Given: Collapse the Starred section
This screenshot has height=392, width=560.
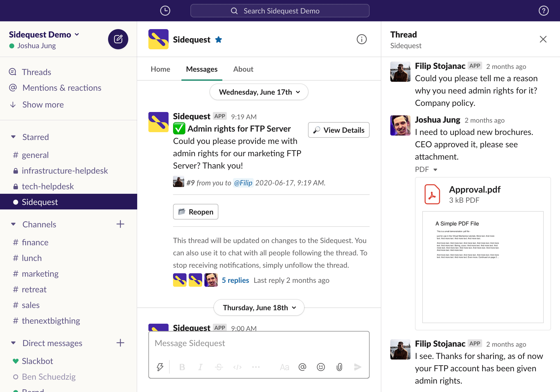Looking at the screenshot, I should click(13, 137).
